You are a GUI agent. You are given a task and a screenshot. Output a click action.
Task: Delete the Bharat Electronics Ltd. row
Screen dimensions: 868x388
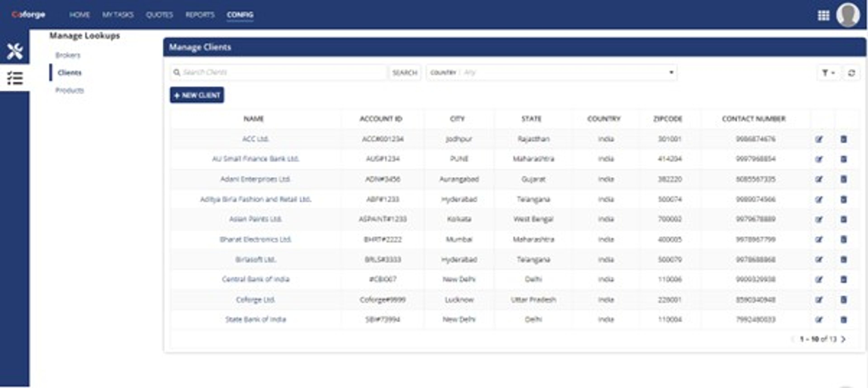pyautogui.click(x=843, y=239)
